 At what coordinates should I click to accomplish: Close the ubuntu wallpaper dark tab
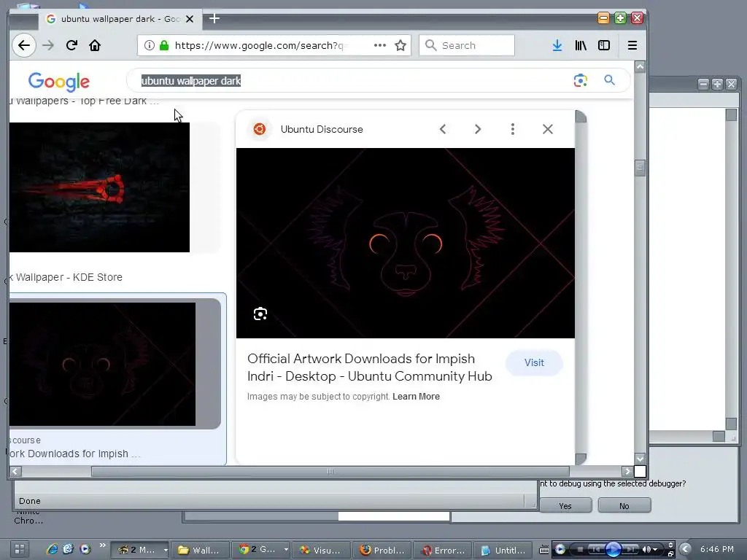(x=190, y=19)
